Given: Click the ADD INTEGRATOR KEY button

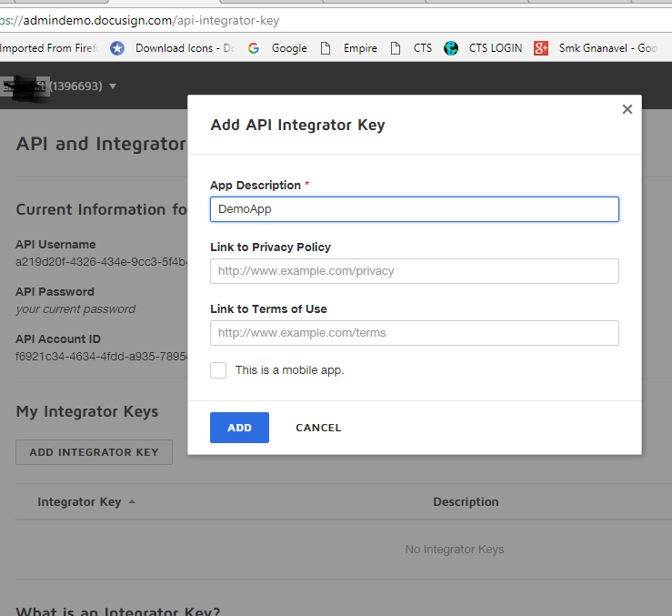Looking at the screenshot, I should 95,452.
